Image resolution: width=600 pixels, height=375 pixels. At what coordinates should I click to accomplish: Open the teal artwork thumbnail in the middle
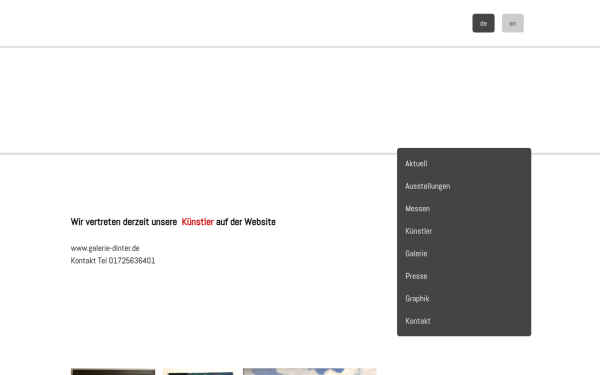[x=199, y=372]
